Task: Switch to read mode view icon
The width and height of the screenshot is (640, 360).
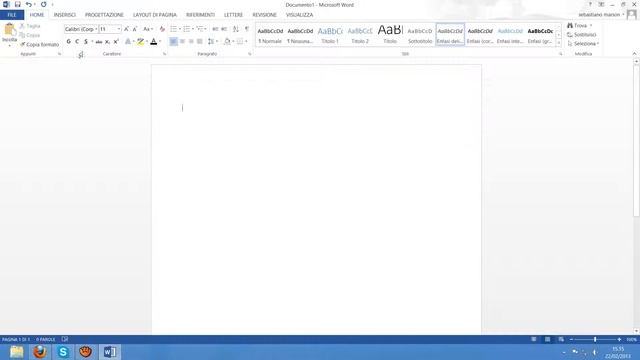Action: click(533, 339)
